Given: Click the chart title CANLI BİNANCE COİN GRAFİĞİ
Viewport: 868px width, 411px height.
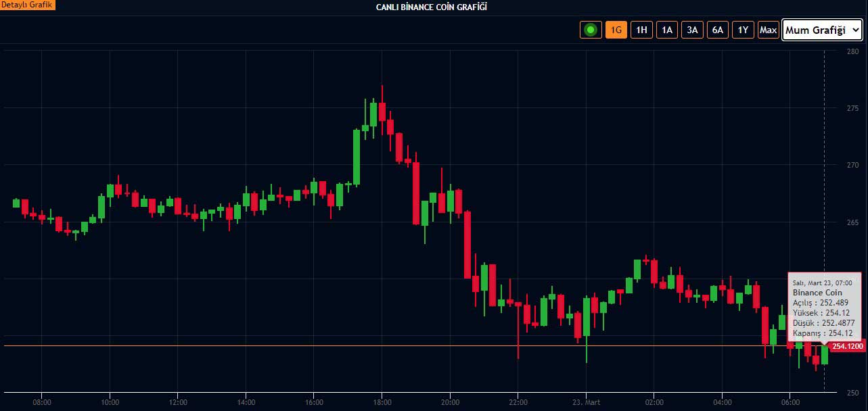Looking at the screenshot, I should tap(432, 7).
